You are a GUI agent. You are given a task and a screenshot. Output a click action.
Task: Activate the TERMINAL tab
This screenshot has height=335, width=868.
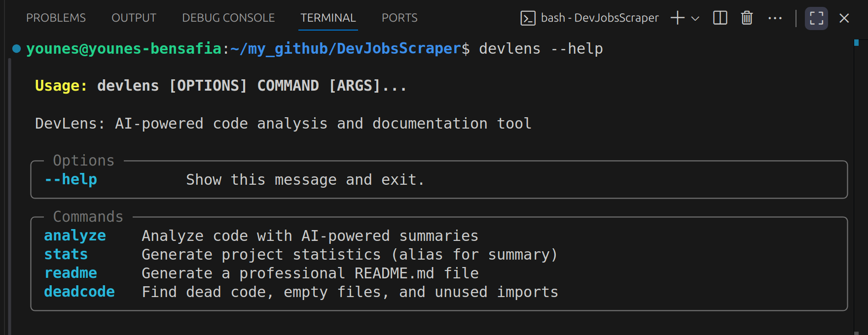[328, 18]
